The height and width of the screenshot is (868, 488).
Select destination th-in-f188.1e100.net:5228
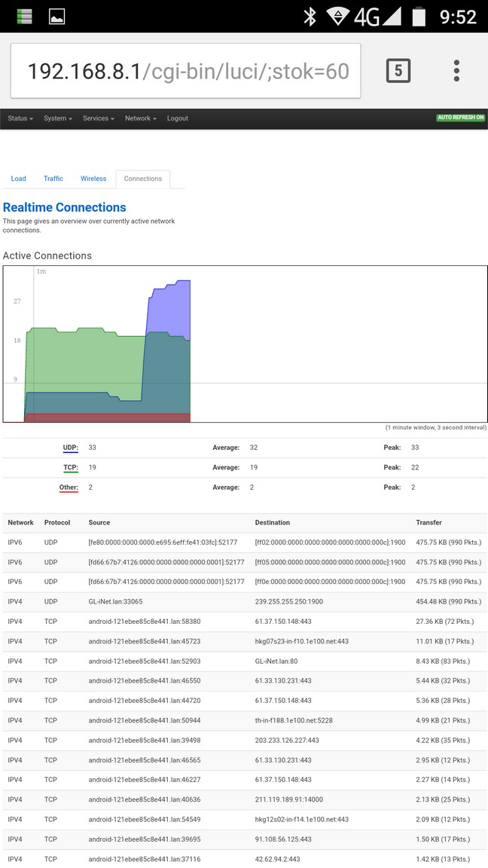[x=294, y=721]
